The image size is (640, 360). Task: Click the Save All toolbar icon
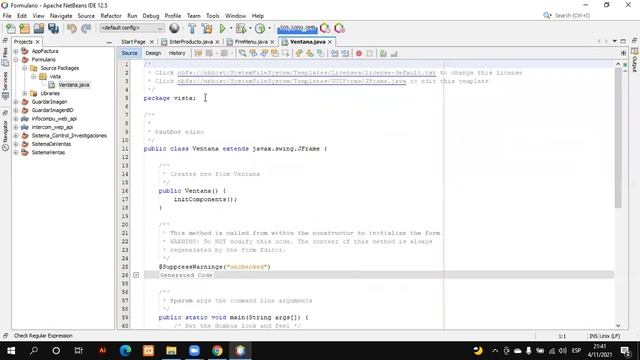pyautogui.click(x=53, y=28)
